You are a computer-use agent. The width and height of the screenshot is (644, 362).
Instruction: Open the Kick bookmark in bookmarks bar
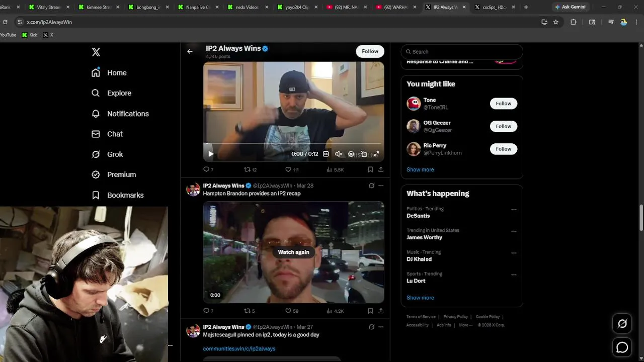pos(30,35)
